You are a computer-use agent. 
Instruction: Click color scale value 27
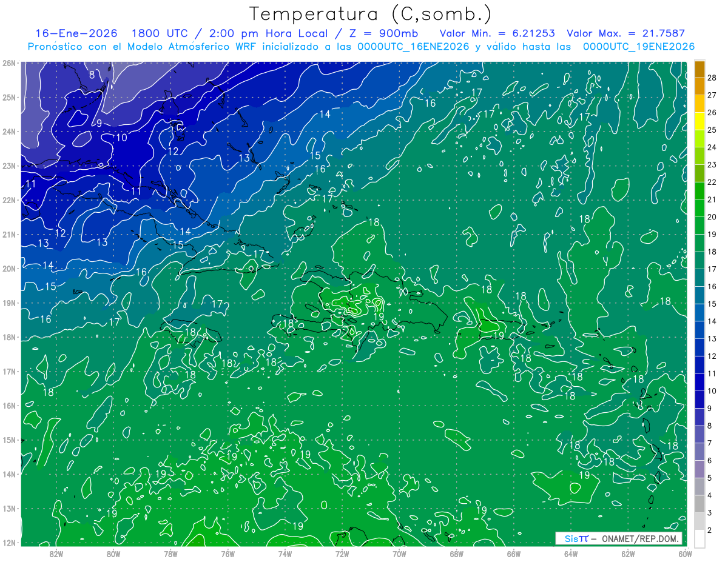712,95
